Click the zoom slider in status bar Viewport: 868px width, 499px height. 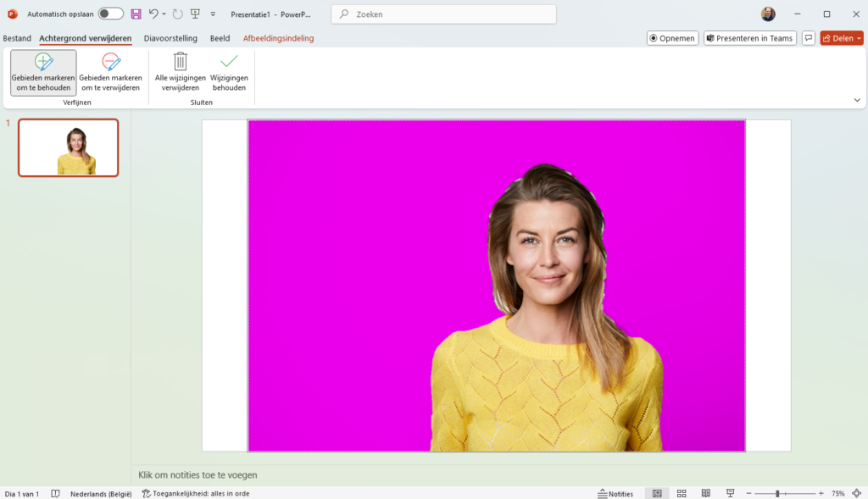[777, 493]
